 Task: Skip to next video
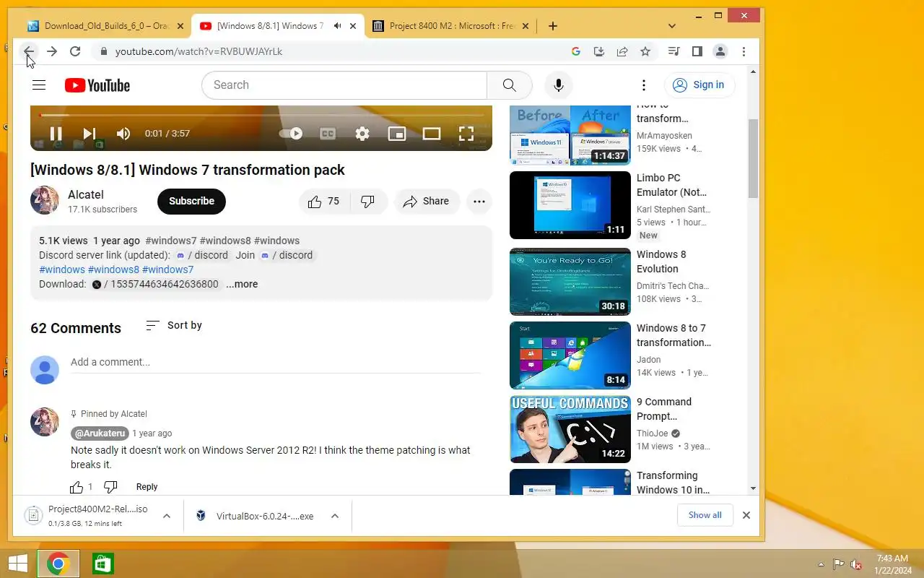(x=90, y=133)
